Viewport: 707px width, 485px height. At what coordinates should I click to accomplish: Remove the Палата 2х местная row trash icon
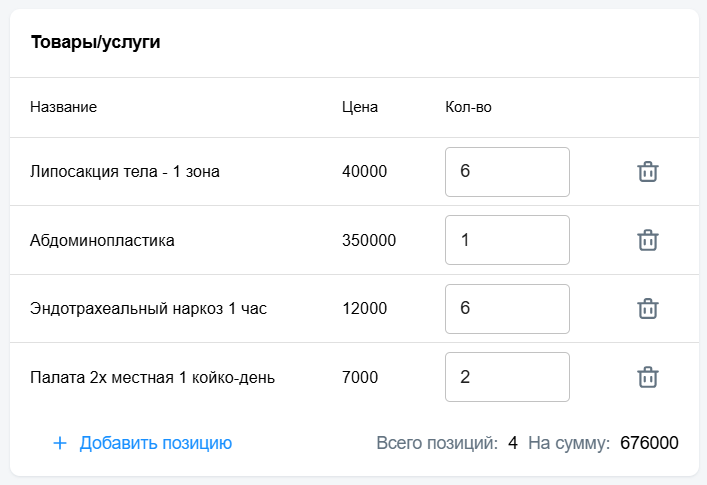pos(648,377)
